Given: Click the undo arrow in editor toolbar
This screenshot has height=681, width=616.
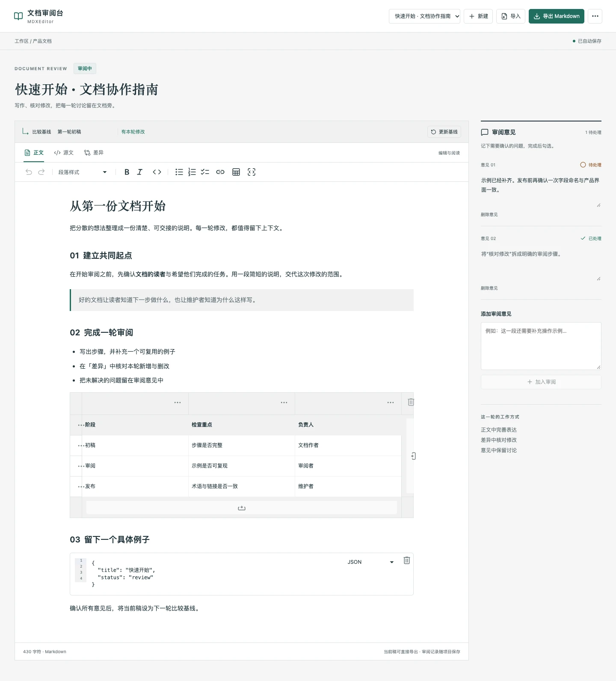Looking at the screenshot, I should coord(29,172).
